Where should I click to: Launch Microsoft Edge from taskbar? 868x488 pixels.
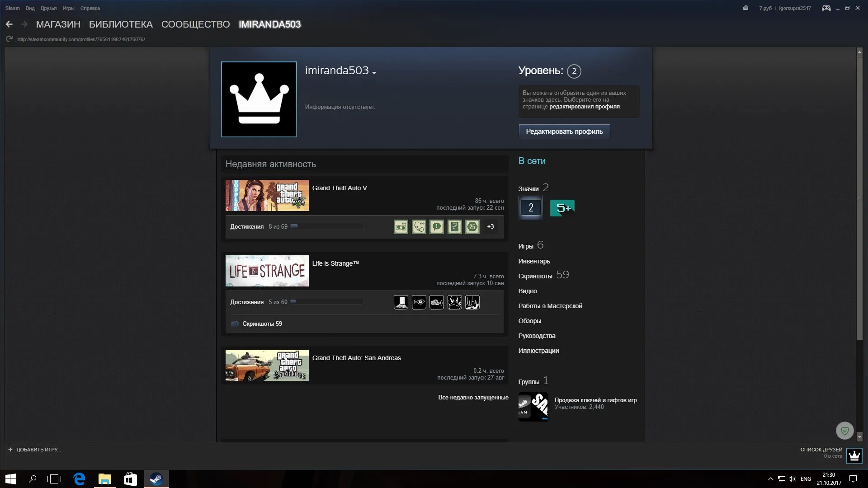(x=80, y=479)
